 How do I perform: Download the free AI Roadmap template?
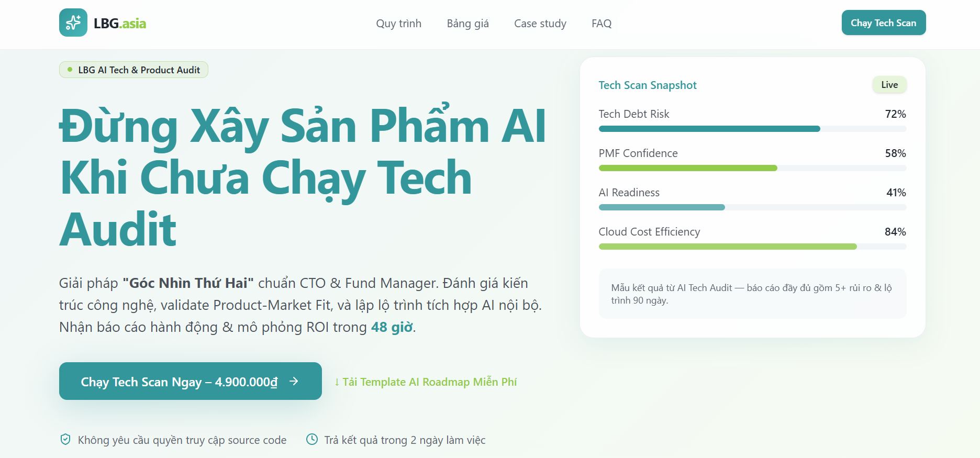425,382
